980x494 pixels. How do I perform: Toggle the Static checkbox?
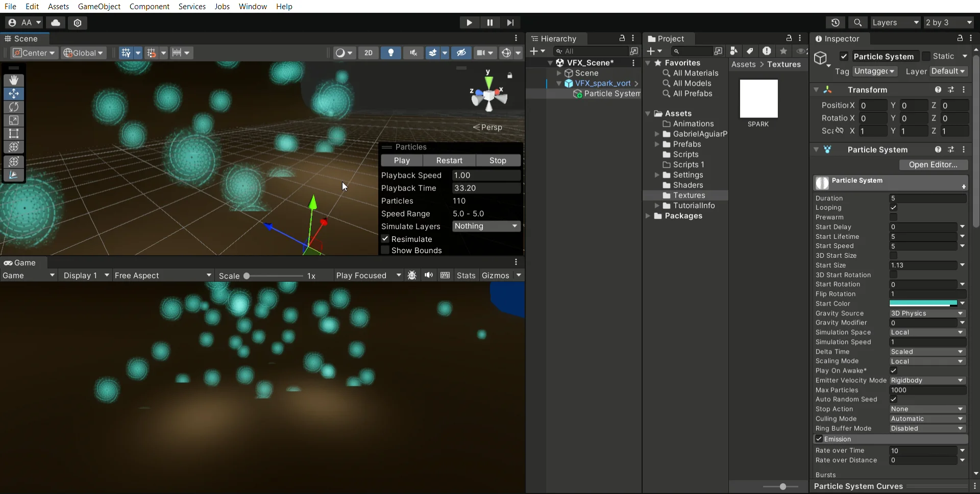[x=926, y=57]
